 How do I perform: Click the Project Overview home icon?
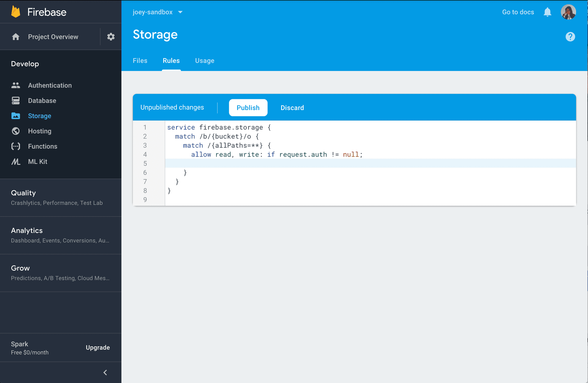(x=16, y=37)
